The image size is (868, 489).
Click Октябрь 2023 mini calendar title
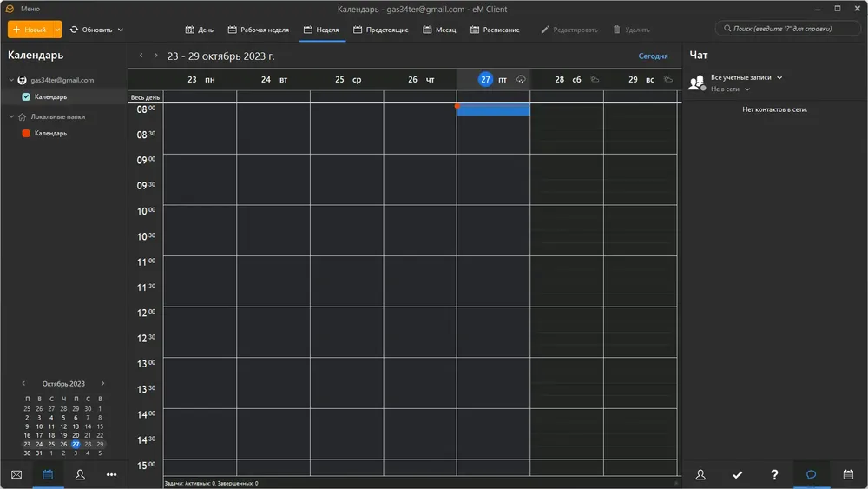(x=63, y=384)
